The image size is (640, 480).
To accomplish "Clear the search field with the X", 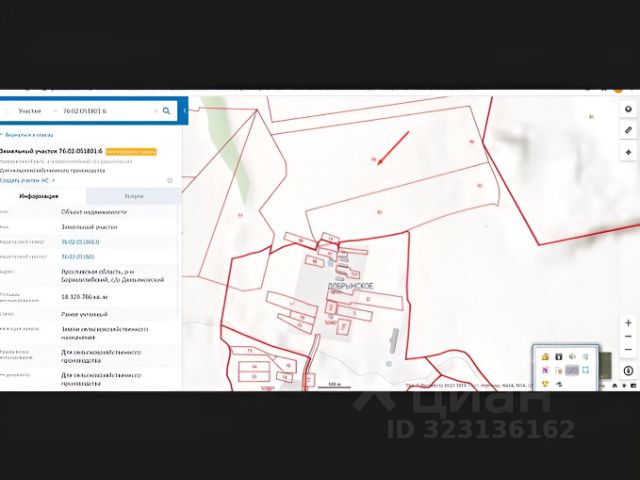I will (x=156, y=111).
